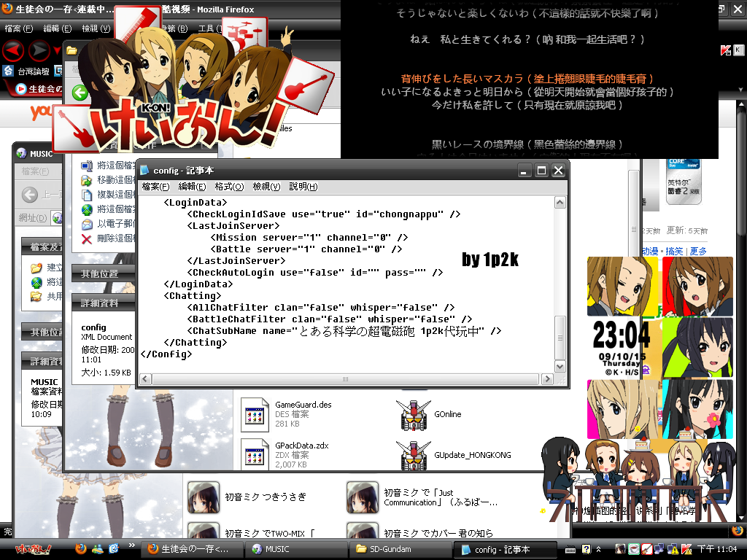Click Notepad horizontal scrollbar left arrow
Viewport: 747px width, 560px height.
pyautogui.click(x=145, y=379)
